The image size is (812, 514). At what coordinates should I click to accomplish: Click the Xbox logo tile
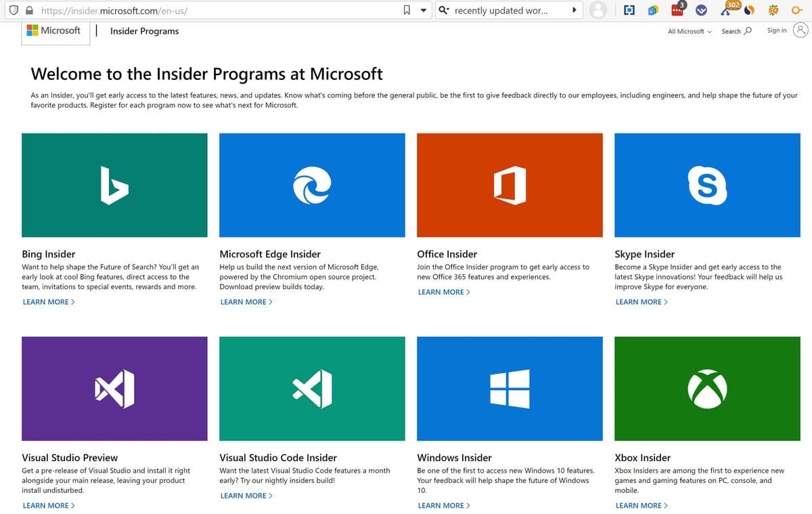[x=707, y=389]
